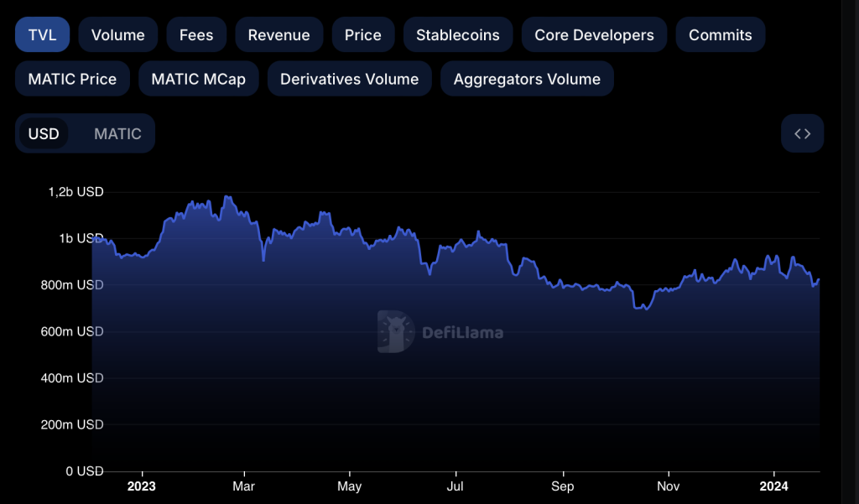Open the embed chart code icon
The width and height of the screenshot is (859, 504).
click(802, 133)
